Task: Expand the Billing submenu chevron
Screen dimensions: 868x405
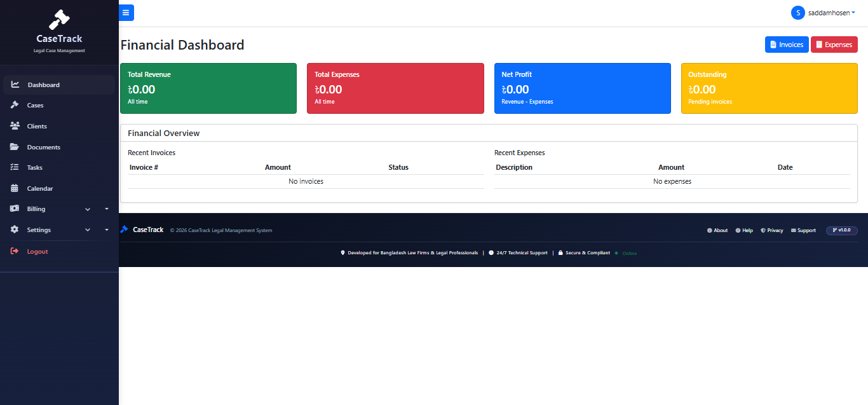Action: (88, 209)
